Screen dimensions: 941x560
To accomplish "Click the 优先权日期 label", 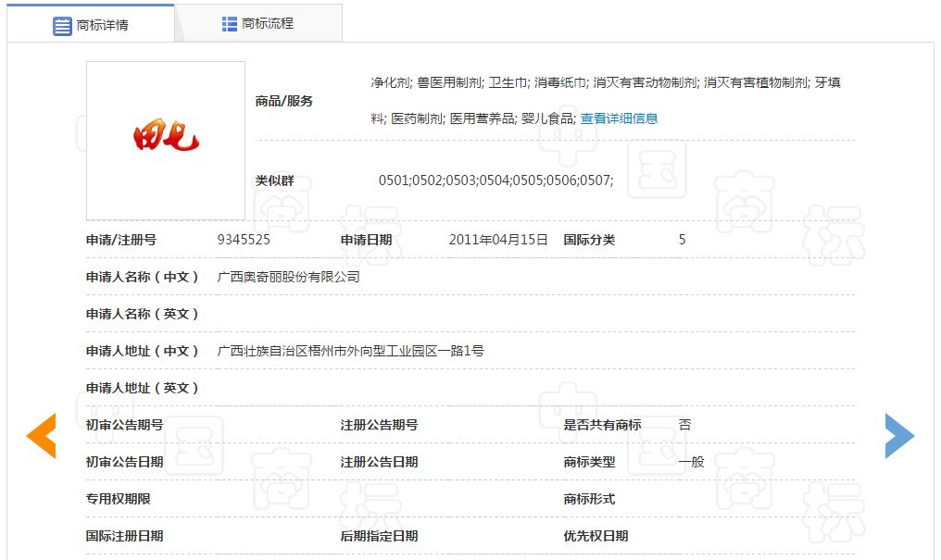I will [x=596, y=536].
